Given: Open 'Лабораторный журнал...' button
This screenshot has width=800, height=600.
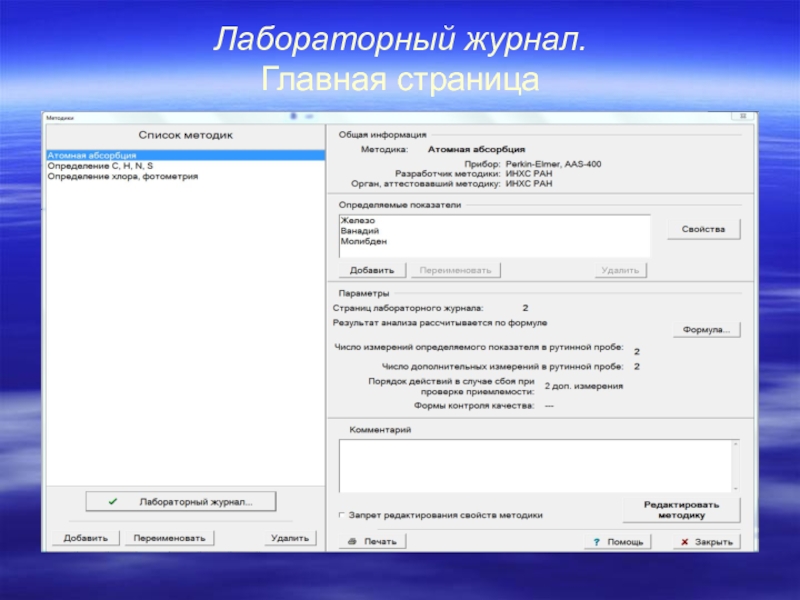Looking at the screenshot, I should coord(181,502).
